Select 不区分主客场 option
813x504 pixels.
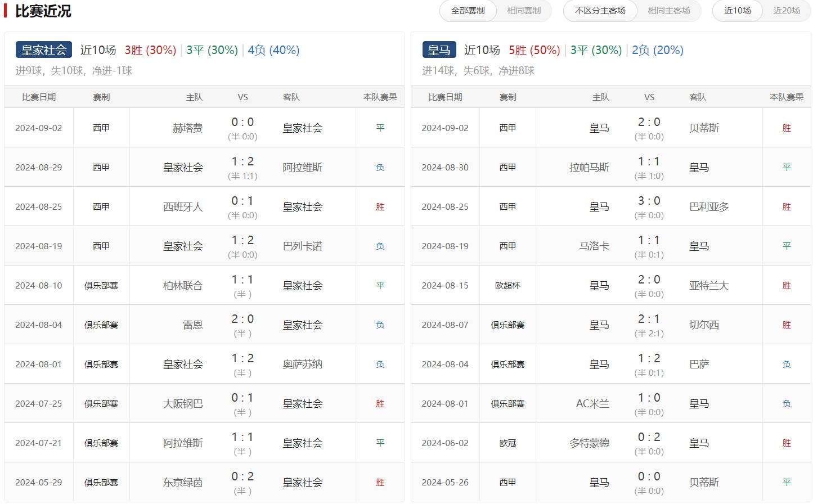point(600,11)
